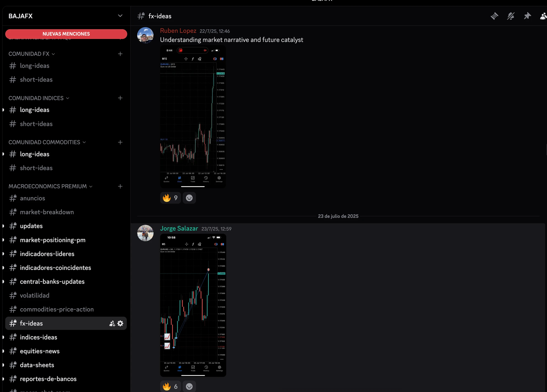Open pinned messages with pin icon
Screen dimensions: 547x392
[527, 16]
